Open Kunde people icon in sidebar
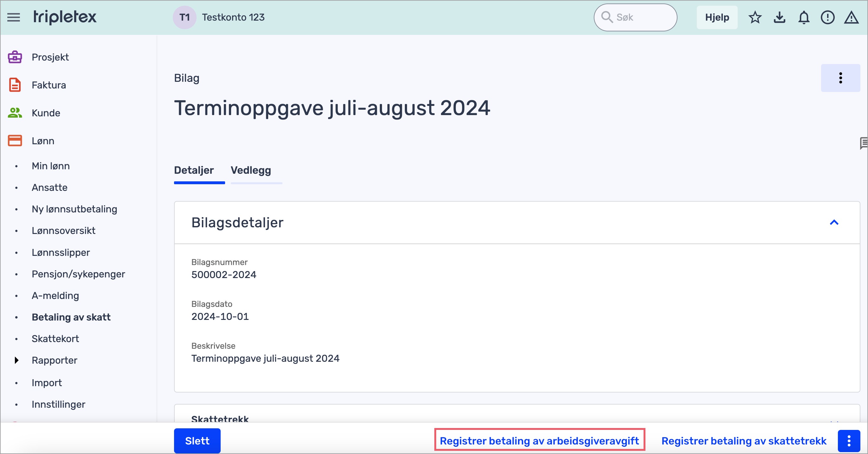This screenshot has height=454, width=868. coord(15,113)
